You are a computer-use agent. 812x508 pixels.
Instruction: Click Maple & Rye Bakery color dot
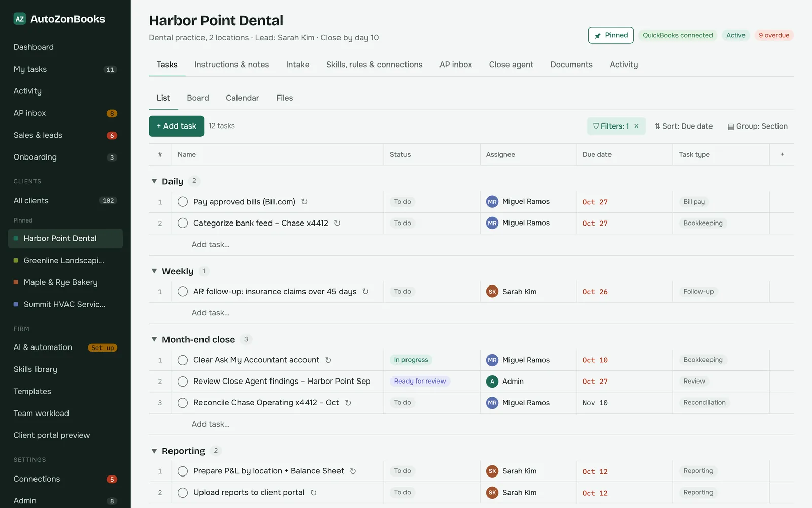coord(16,282)
